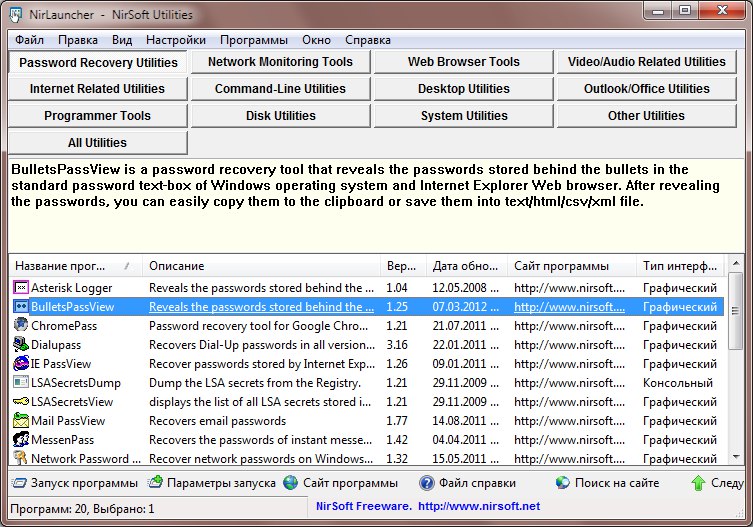Open the Вид menu
753x527 pixels.
[122, 40]
